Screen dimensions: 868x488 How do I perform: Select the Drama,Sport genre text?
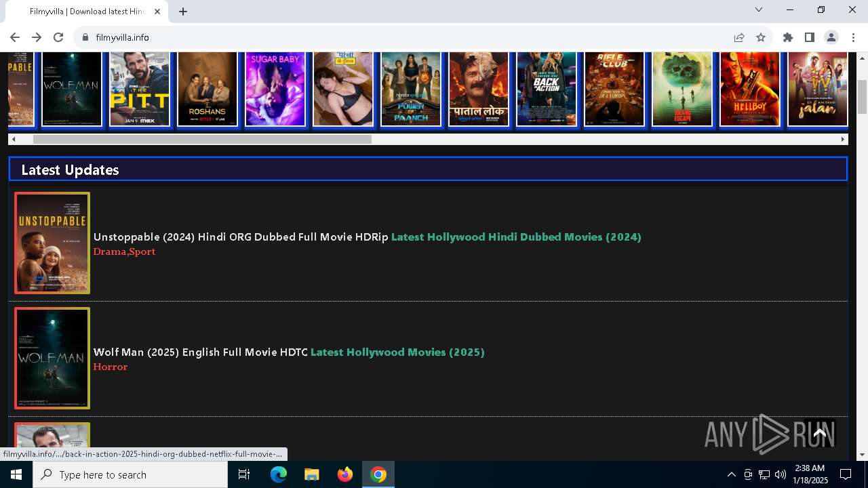[x=124, y=251]
